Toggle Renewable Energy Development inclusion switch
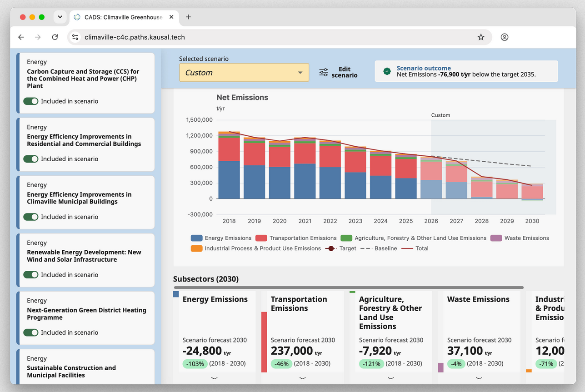 pyautogui.click(x=31, y=275)
